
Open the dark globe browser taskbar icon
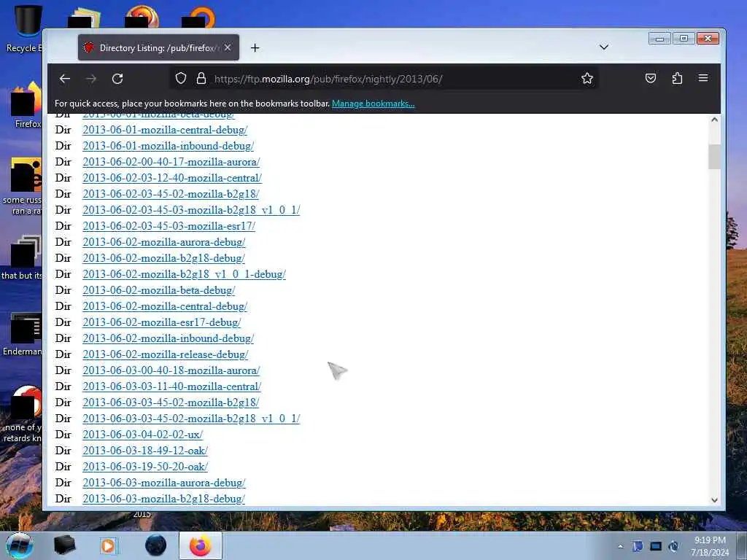pyautogui.click(x=155, y=545)
